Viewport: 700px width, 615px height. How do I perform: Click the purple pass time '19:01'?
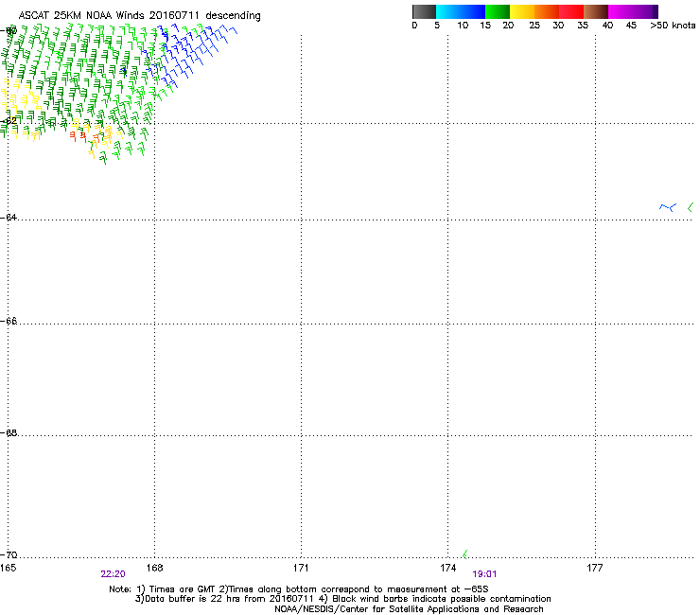click(484, 574)
